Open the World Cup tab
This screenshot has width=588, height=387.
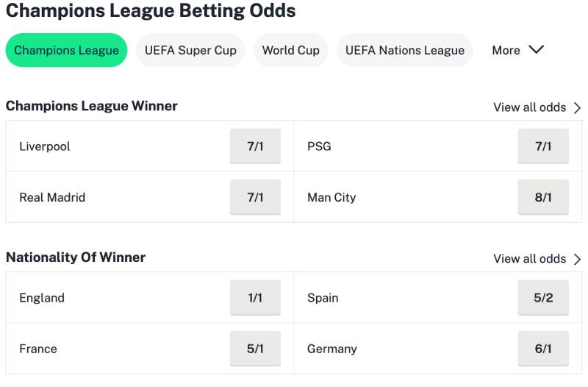[290, 50]
